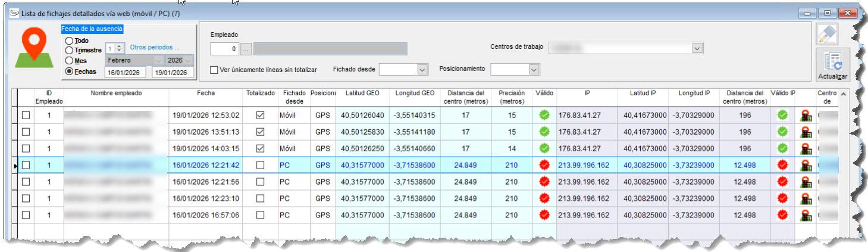Open the Fichado desde dropdown
This screenshot has width=868, height=252.
click(x=422, y=70)
